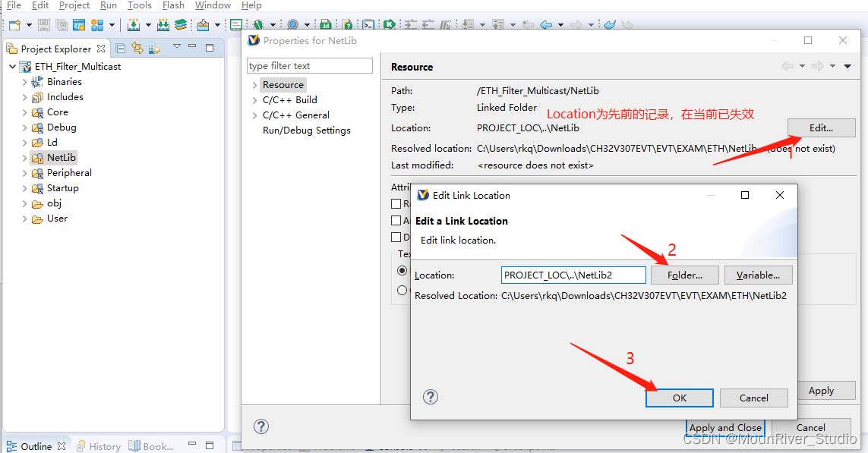The width and height of the screenshot is (868, 453).
Task: Click the monitor screen toolbar icon
Action: tap(236, 25)
